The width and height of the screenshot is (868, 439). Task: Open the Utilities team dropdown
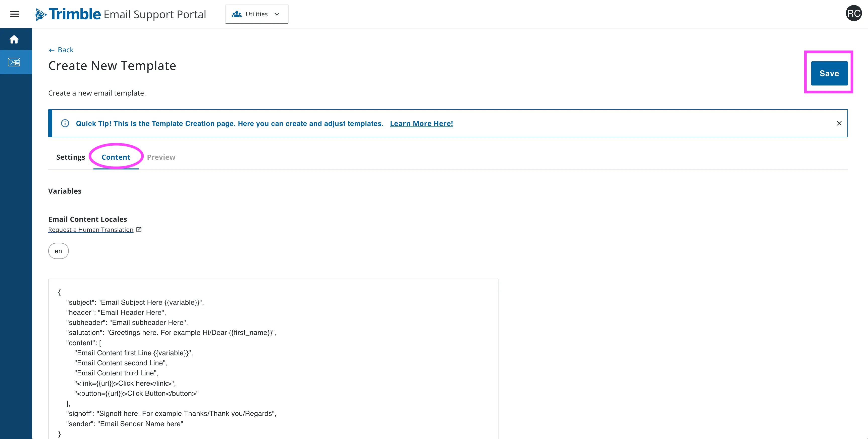tap(256, 14)
